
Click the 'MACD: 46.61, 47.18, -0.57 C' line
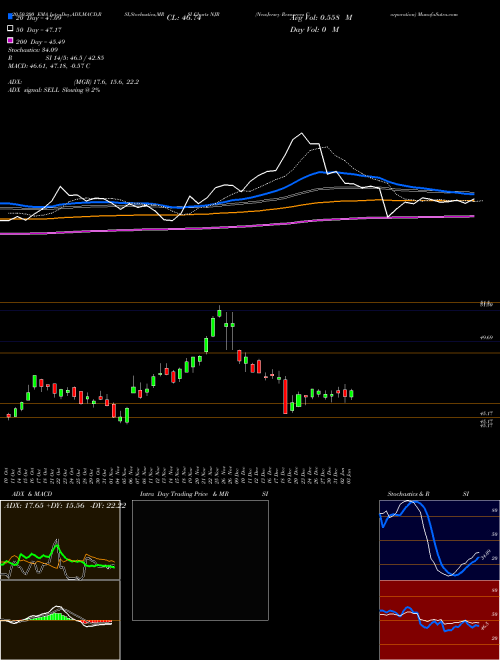coord(49,66)
